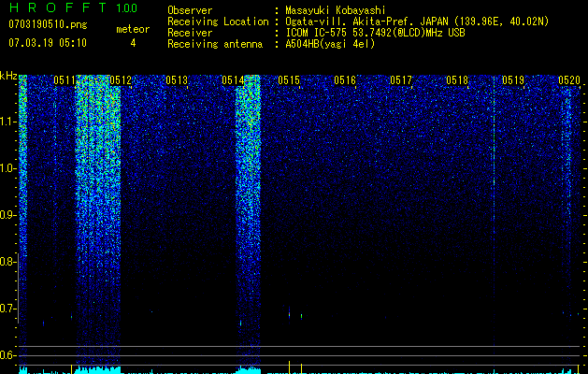Click the date stamp 07.03.19 05:10

(48, 43)
